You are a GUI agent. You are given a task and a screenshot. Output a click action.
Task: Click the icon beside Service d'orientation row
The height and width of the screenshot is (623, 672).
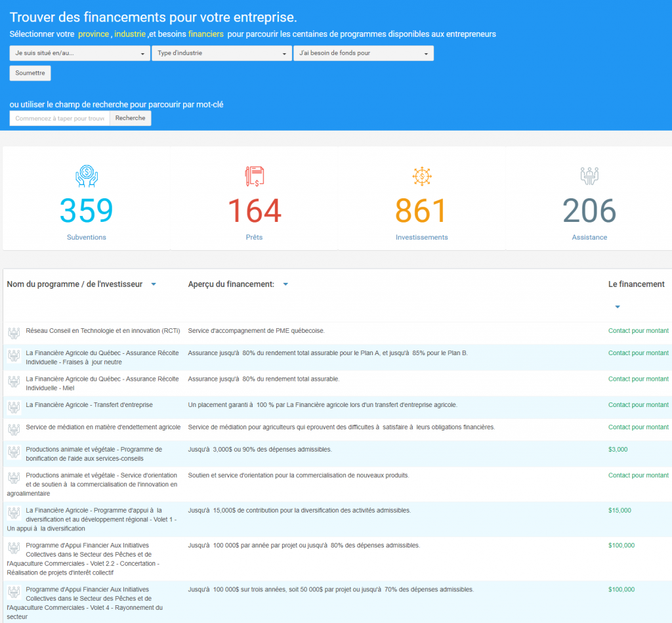coord(14,477)
